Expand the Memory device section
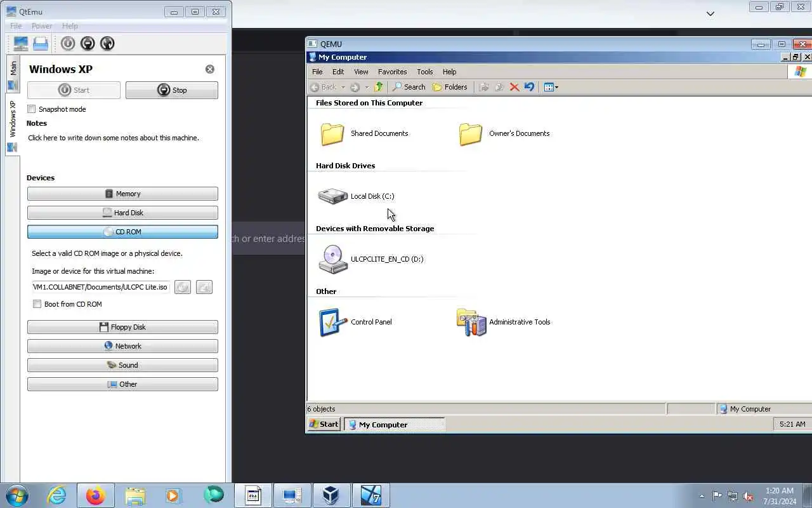 (122, 194)
